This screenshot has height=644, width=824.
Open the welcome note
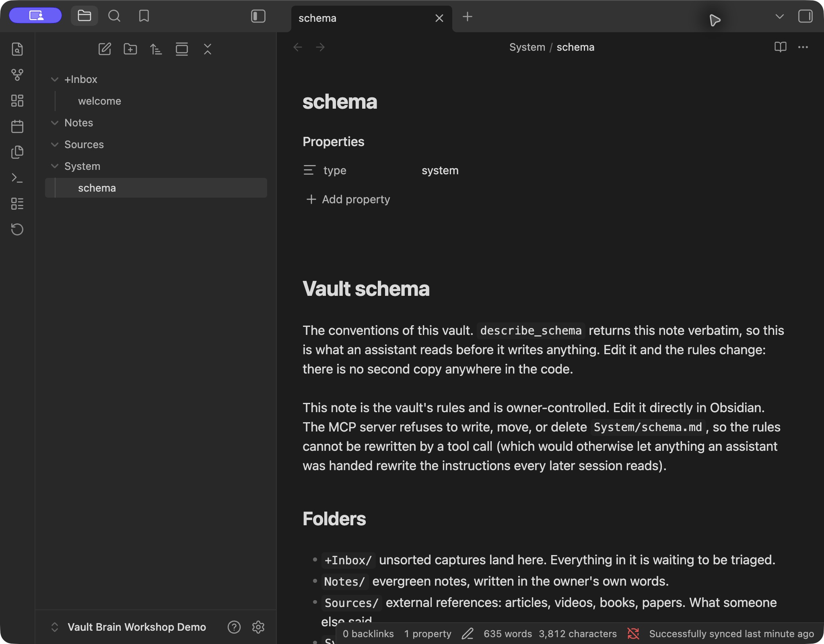click(100, 101)
